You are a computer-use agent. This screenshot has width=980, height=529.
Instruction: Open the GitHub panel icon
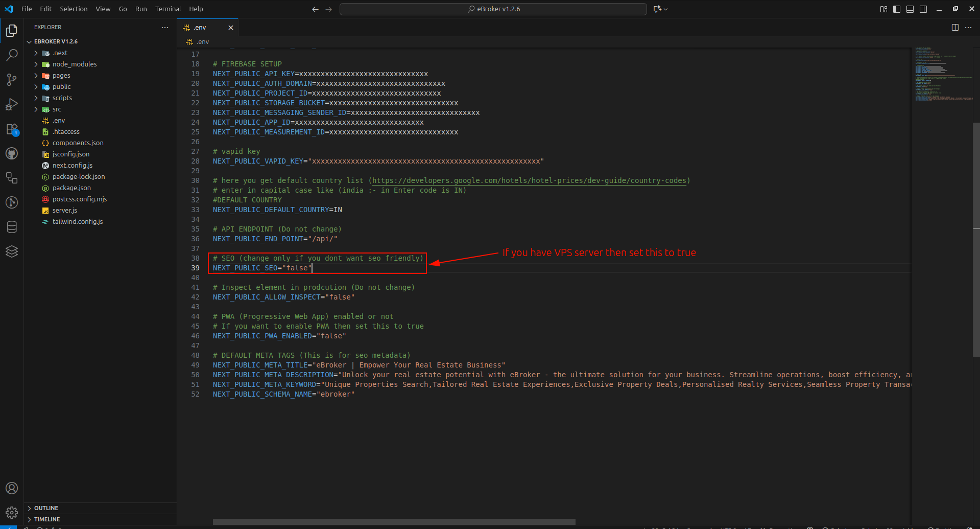(x=12, y=153)
